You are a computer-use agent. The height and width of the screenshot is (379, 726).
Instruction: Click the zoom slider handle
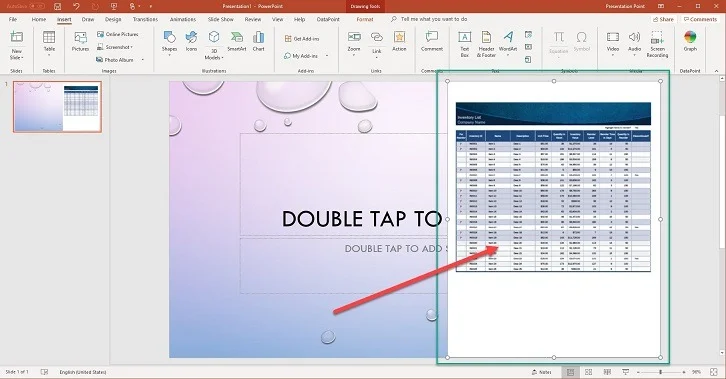tap(661, 372)
